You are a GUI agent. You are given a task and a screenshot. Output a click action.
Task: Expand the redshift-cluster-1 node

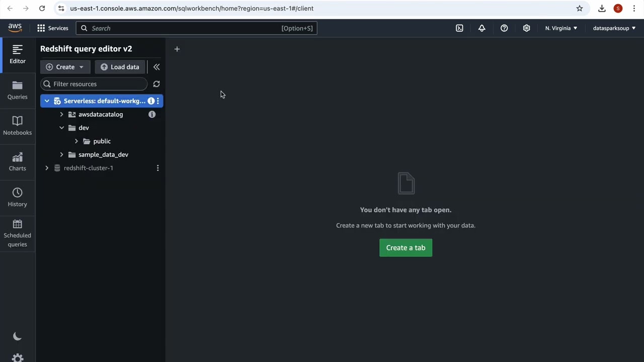[x=47, y=168]
